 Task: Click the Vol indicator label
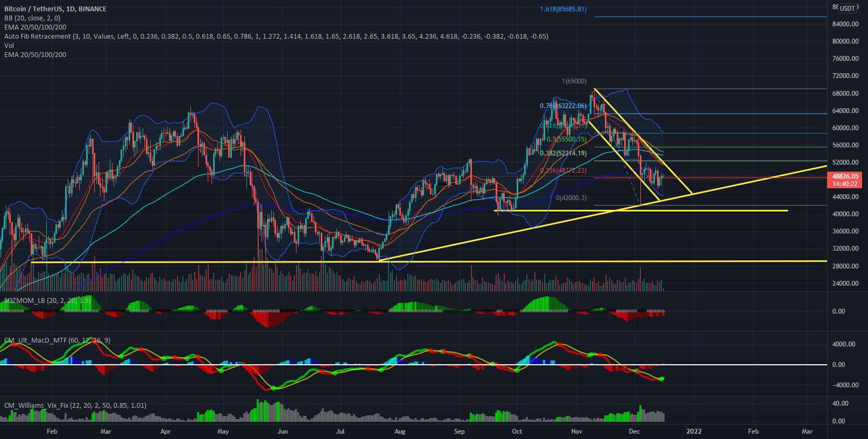(x=9, y=45)
